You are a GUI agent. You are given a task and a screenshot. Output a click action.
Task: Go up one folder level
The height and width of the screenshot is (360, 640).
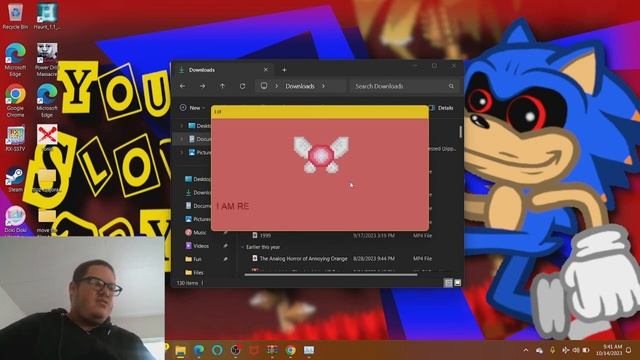pyautogui.click(x=222, y=86)
